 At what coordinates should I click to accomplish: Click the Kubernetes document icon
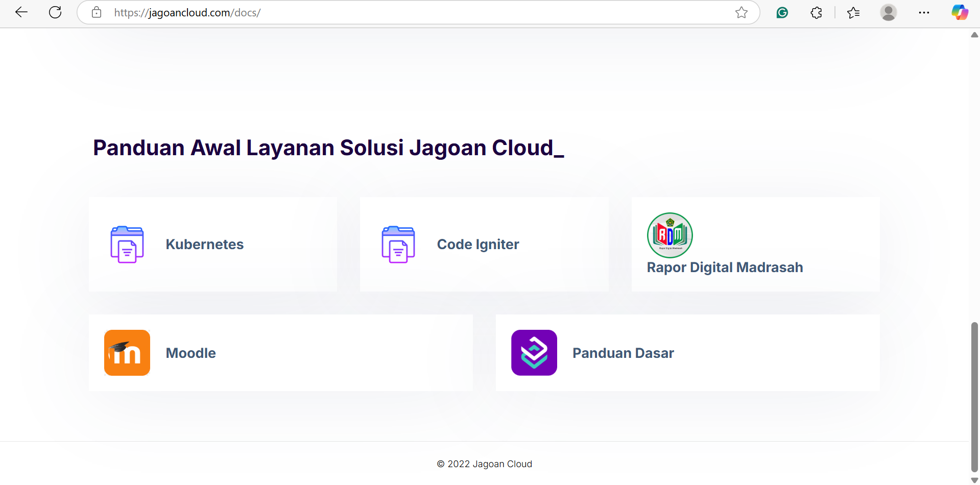tap(127, 245)
